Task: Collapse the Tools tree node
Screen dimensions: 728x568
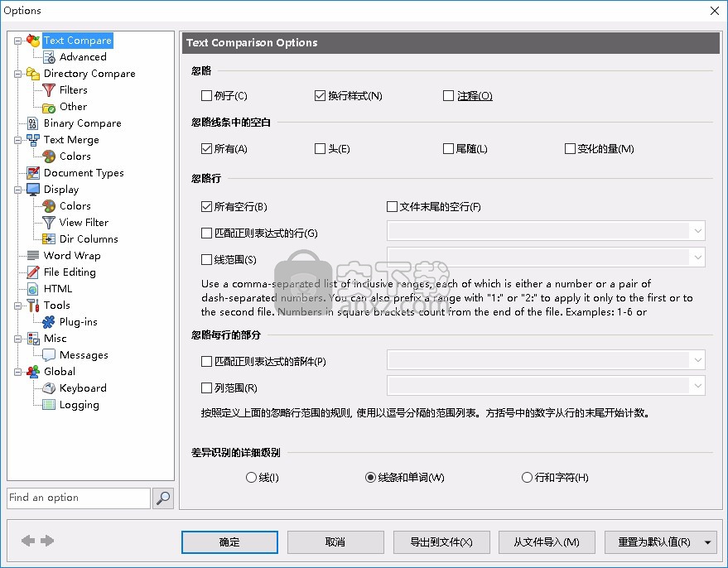Action: pos(18,306)
